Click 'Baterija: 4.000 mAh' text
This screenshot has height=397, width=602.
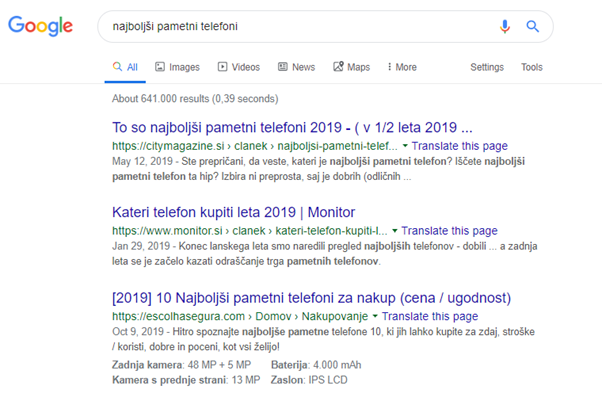316,365
